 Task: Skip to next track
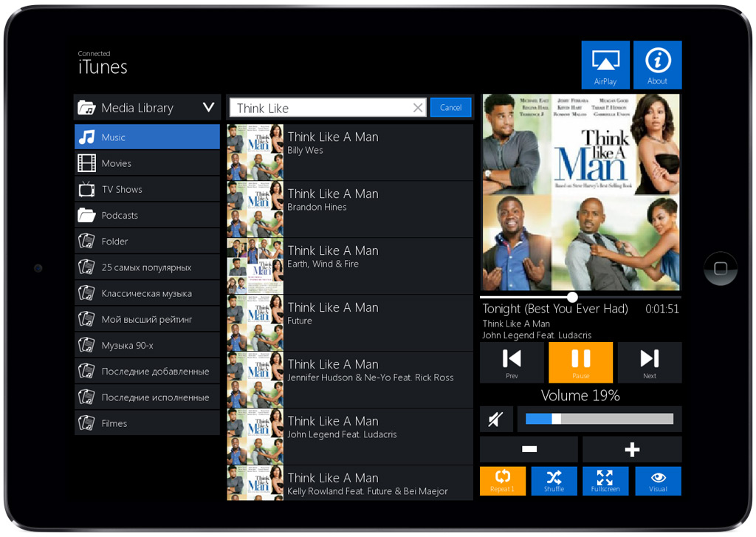coord(649,362)
